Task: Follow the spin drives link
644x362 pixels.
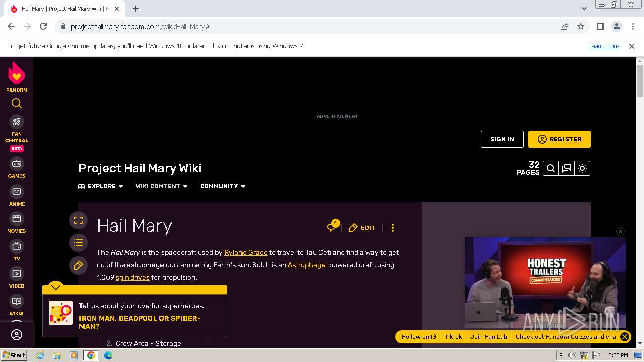Action: point(133,277)
